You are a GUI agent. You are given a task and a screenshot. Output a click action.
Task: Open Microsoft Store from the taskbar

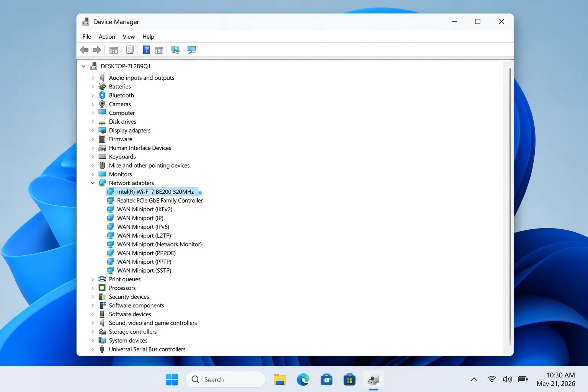point(350,379)
